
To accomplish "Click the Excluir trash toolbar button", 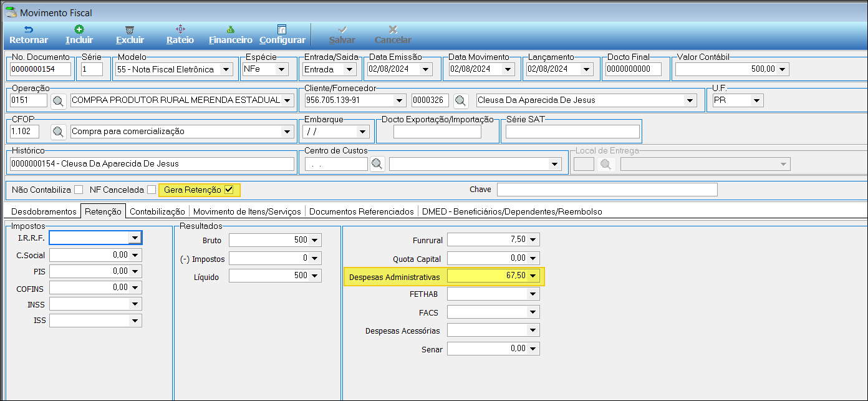I will click(x=130, y=35).
